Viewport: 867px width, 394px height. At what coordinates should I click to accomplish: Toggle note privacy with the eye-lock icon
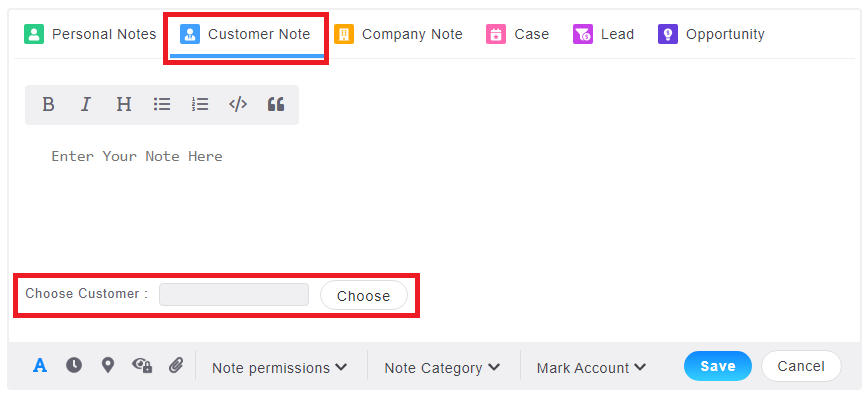click(x=142, y=365)
